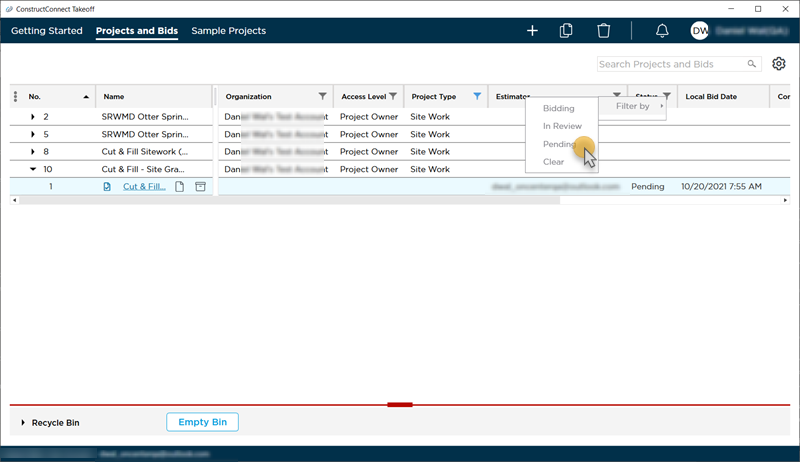Choose In Review filter option
Viewport: 800px width, 462px height.
561,126
